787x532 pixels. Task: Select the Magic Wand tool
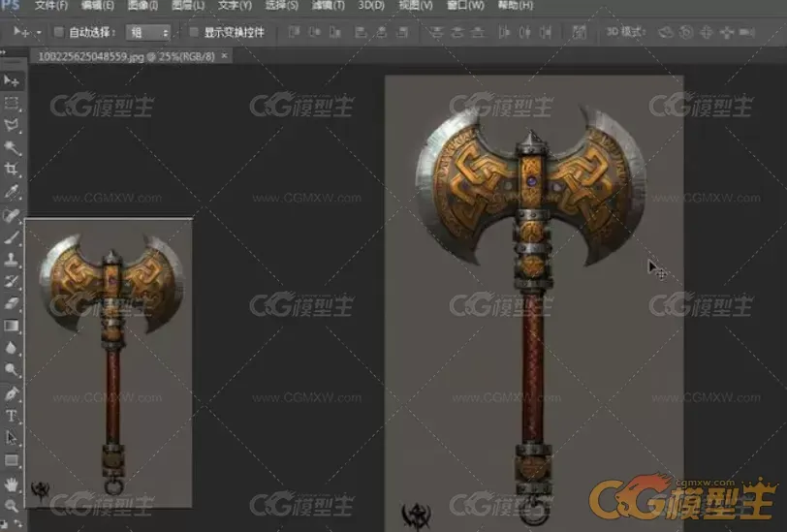click(11, 147)
